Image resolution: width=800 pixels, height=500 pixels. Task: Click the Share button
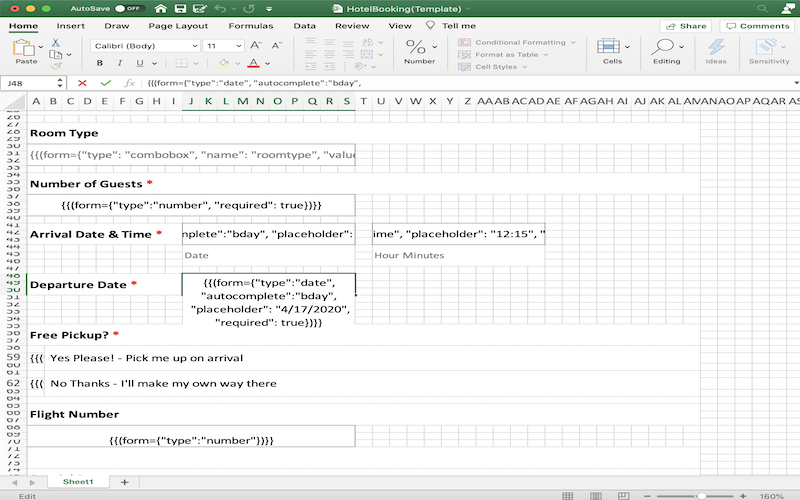[x=687, y=26]
